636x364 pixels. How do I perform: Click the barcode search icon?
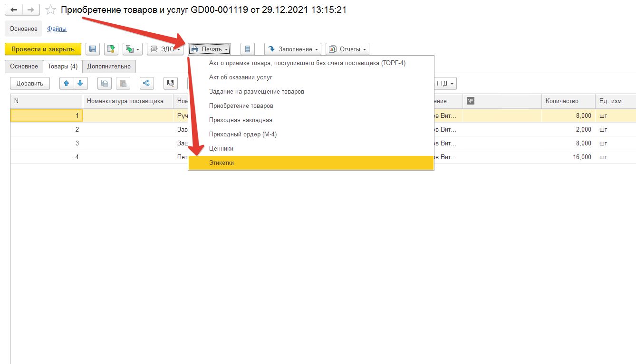171,83
